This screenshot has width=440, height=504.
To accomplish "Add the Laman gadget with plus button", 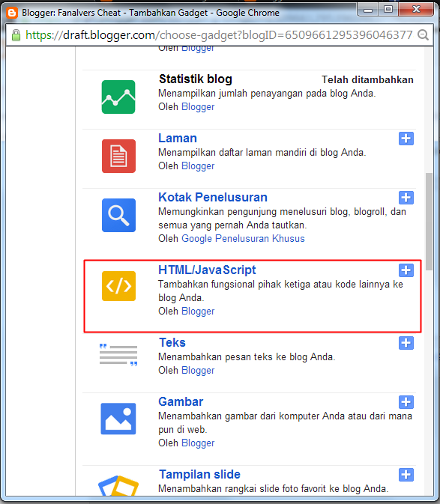I will [x=406, y=139].
